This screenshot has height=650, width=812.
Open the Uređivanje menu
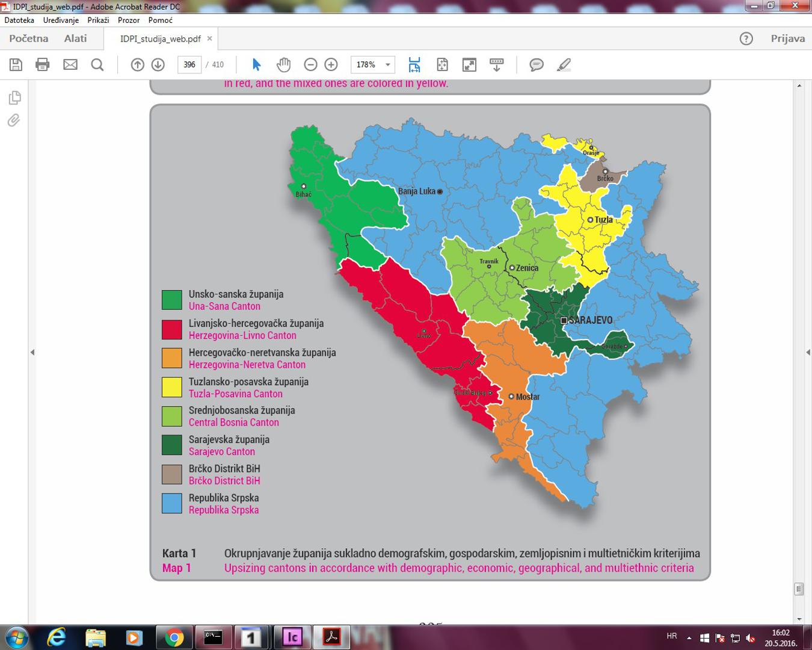[x=61, y=20]
